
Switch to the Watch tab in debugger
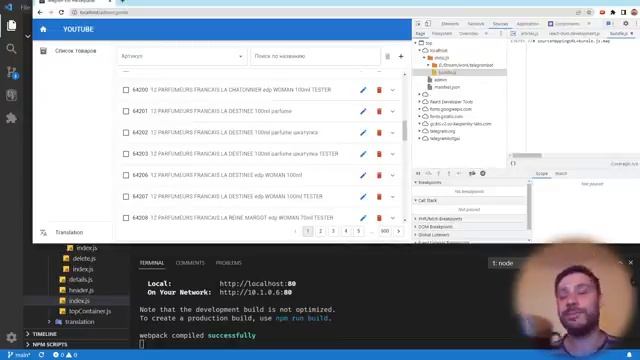[x=561, y=173]
